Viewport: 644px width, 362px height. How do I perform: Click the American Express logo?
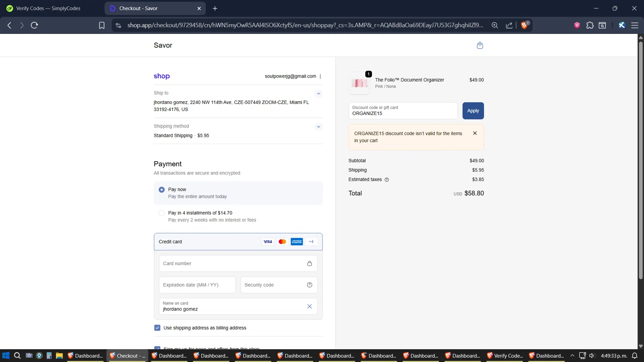click(x=297, y=241)
